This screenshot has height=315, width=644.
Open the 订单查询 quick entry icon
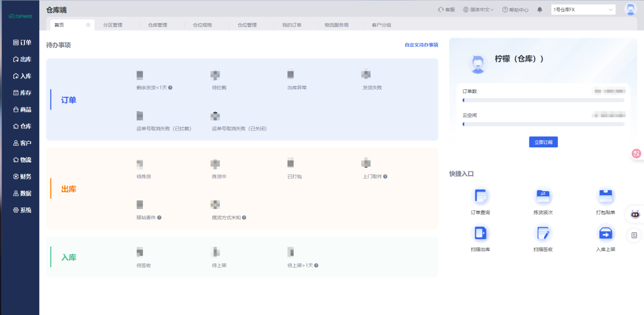pyautogui.click(x=481, y=196)
